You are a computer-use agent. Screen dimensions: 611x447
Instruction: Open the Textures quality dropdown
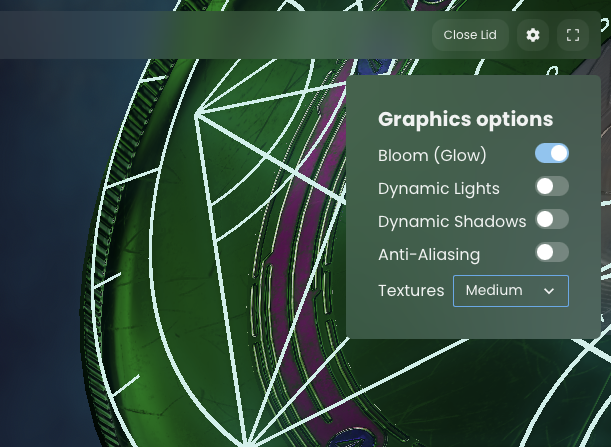[x=511, y=291]
